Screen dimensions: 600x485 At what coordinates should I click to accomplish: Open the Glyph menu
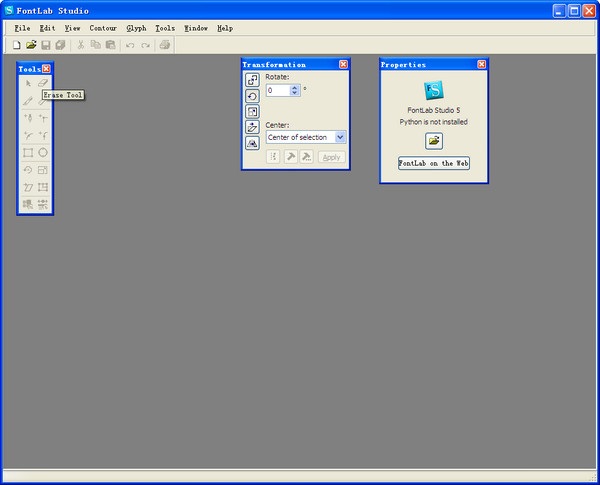click(136, 28)
